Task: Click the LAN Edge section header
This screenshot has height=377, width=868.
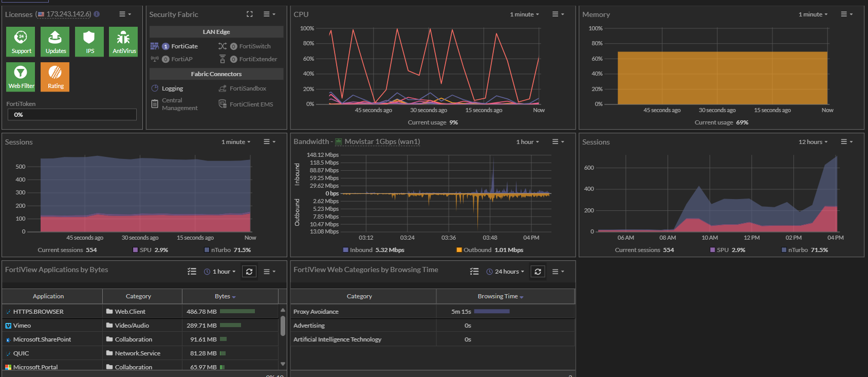Action: click(216, 32)
